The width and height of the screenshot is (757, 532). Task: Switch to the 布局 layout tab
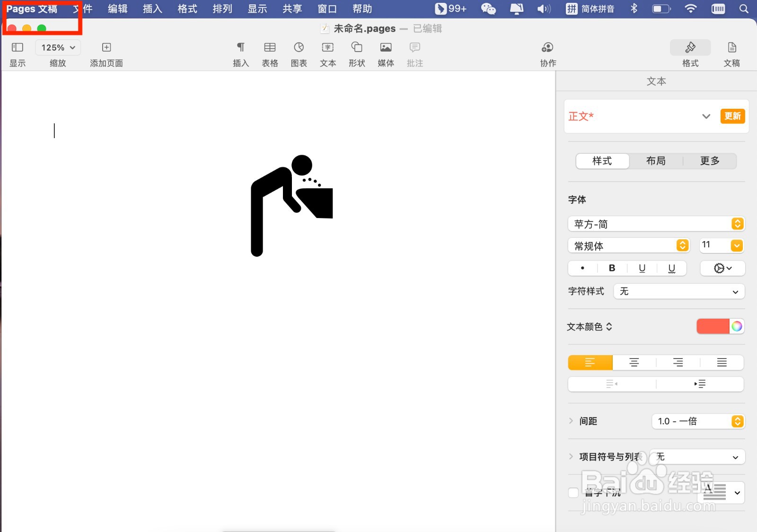[x=656, y=161]
